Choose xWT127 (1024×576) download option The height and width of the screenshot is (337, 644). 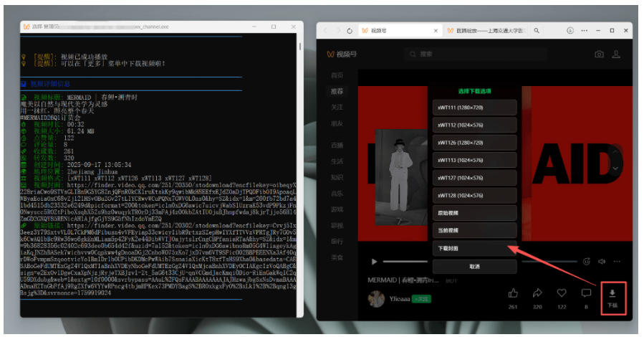[474, 178]
